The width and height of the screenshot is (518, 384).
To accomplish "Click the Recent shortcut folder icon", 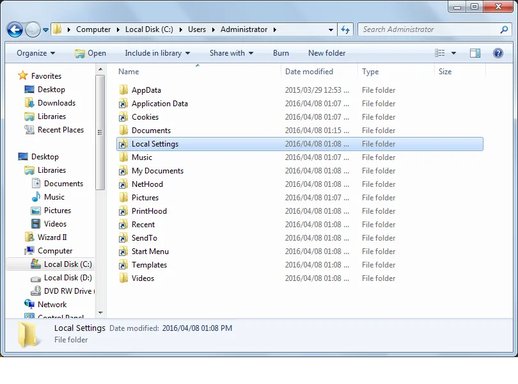I will pyautogui.click(x=123, y=225).
